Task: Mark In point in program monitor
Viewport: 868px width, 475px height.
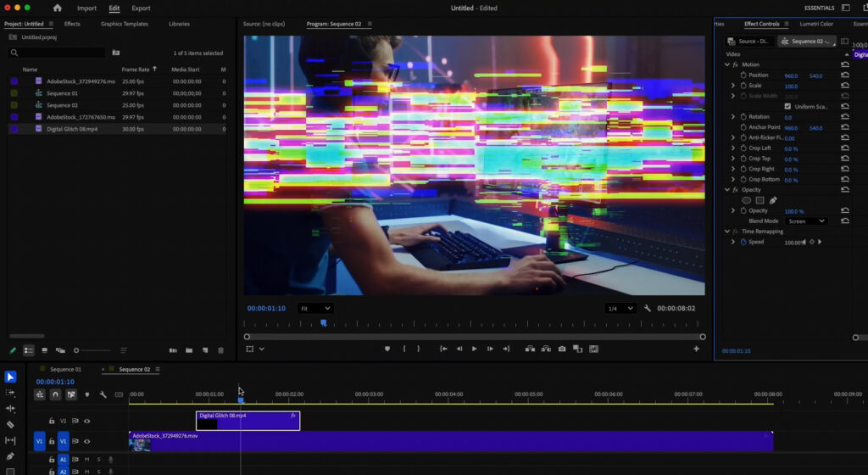Action: coord(404,349)
